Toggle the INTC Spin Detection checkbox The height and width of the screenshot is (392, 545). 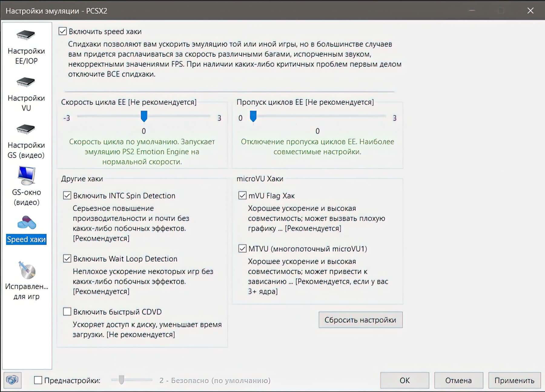(67, 196)
